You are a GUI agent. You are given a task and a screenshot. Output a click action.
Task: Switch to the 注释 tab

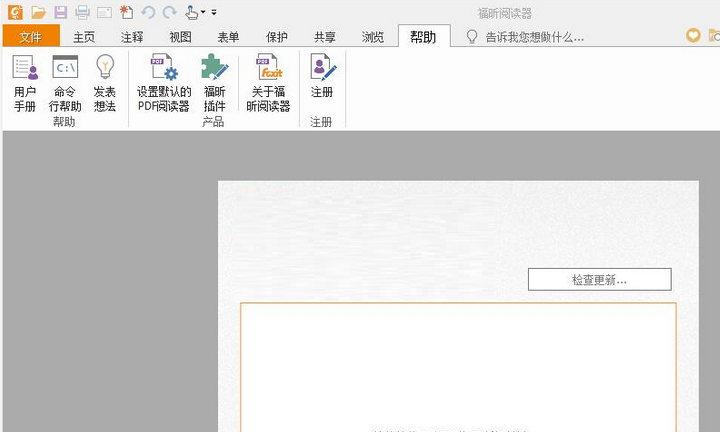pyautogui.click(x=132, y=37)
